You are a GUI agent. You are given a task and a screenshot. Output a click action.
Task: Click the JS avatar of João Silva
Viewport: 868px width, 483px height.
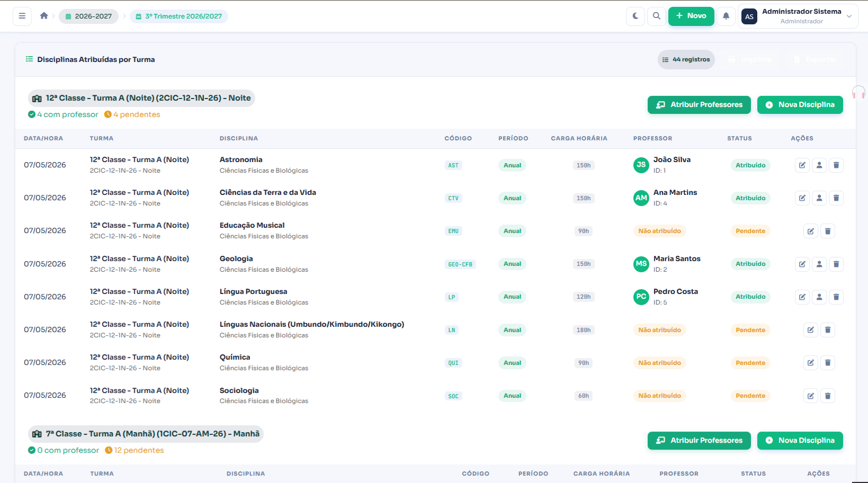pyautogui.click(x=641, y=165)
